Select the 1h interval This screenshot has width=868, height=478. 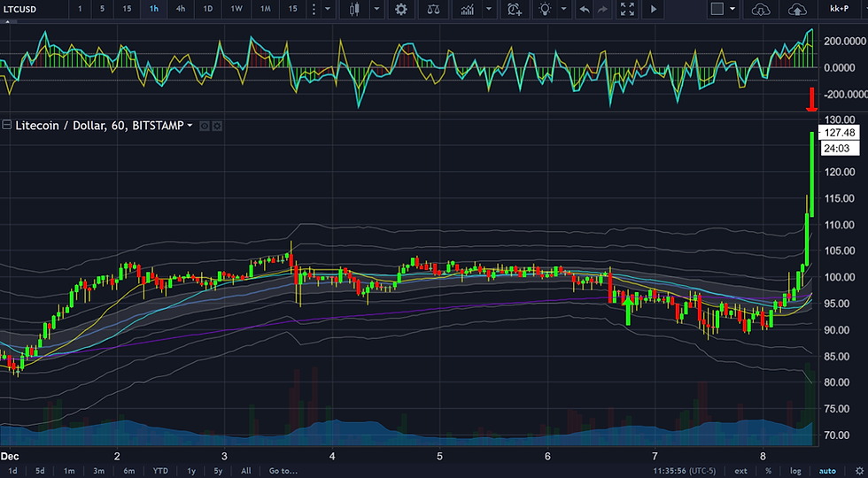tap(154, 9)
